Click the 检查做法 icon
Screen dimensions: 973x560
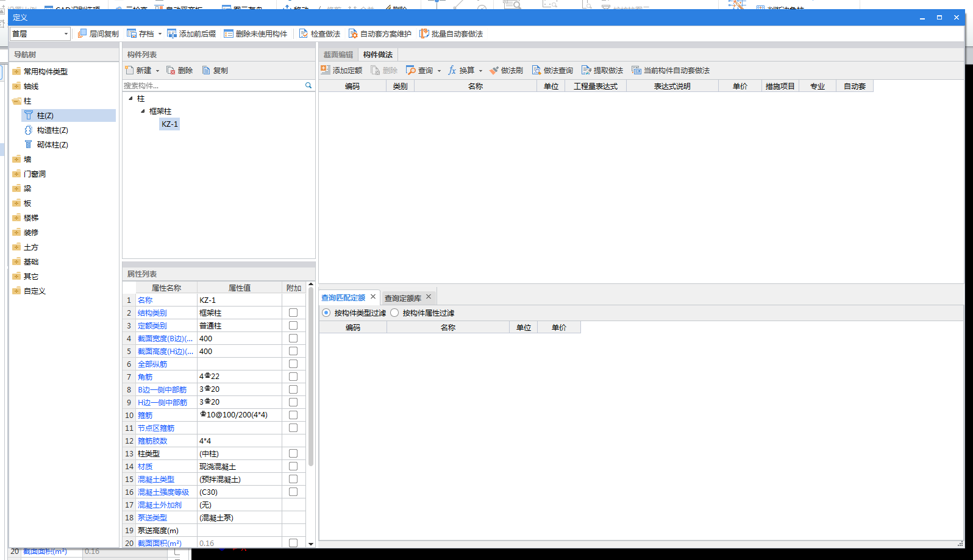[304, 34]
